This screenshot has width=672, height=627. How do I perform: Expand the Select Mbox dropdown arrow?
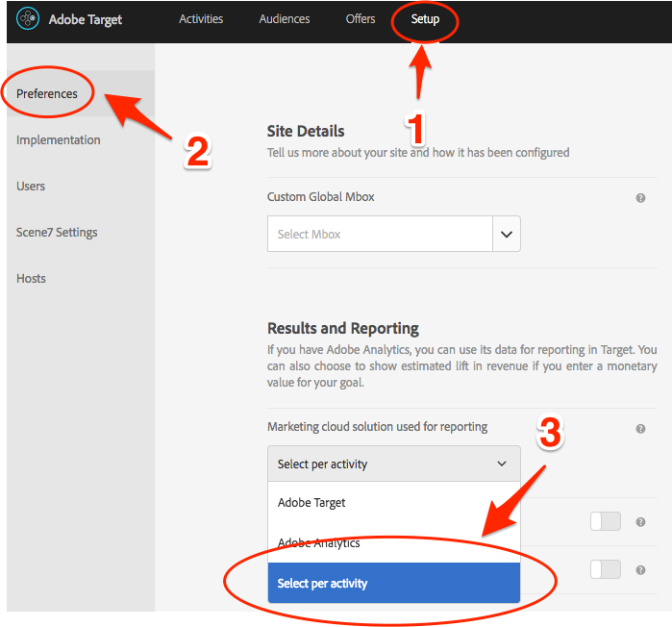tap(507, 234)
